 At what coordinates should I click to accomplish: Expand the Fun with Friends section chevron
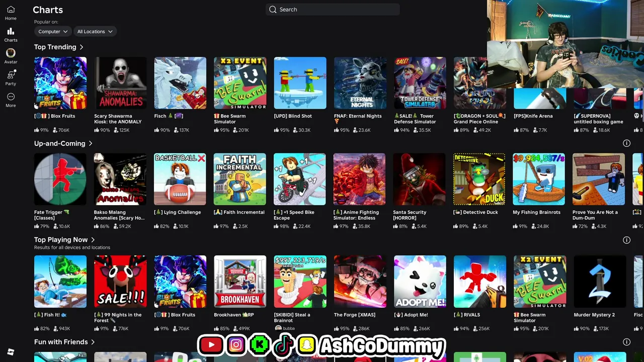(93, 342)
